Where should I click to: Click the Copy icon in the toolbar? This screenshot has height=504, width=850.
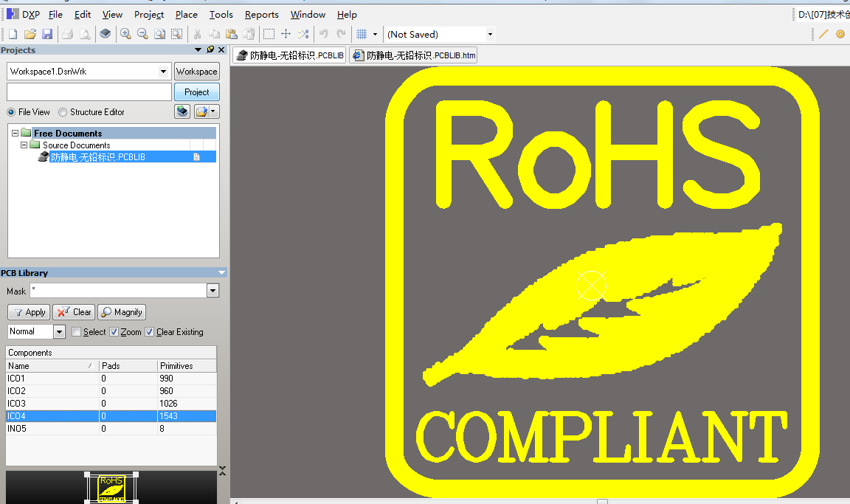pyautogui.click(x=215, y=34)
